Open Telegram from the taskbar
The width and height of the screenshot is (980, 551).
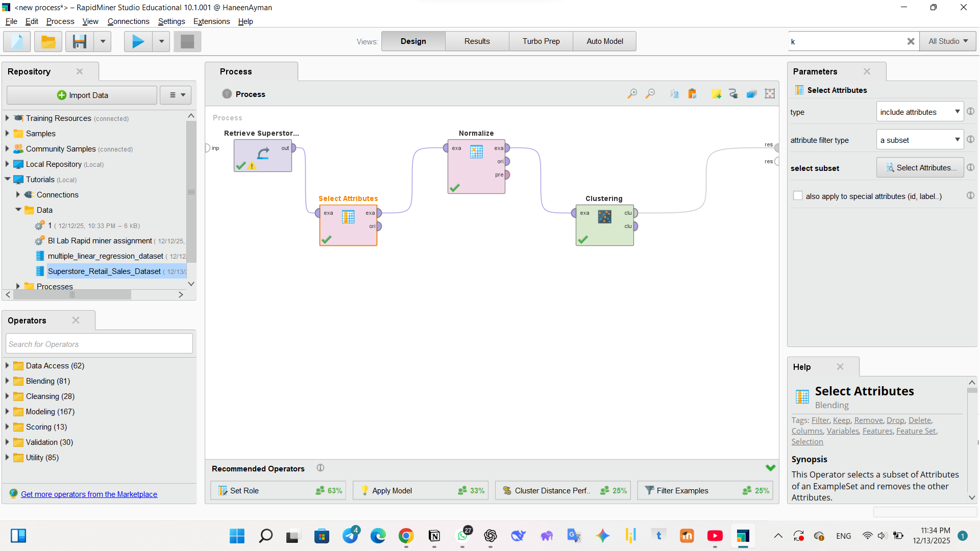point(350,536)
